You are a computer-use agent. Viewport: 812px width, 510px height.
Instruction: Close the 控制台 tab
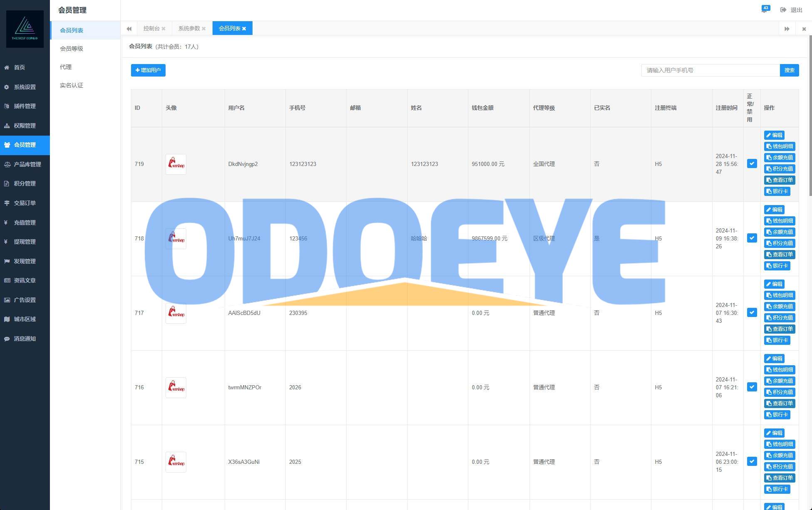pyautogui.click(x=163, y=29)
